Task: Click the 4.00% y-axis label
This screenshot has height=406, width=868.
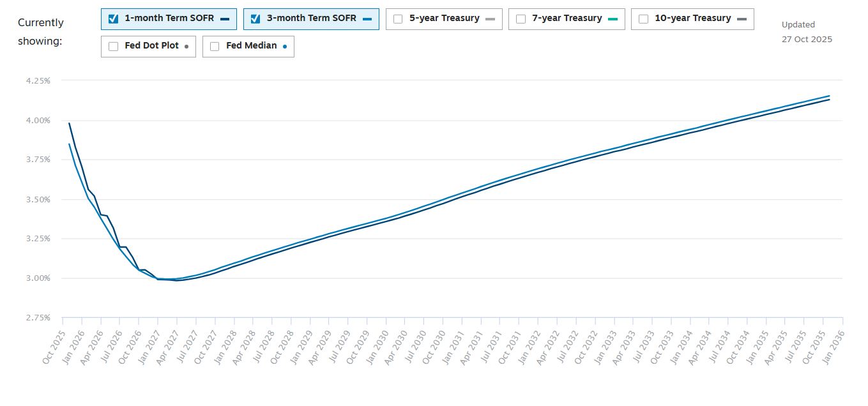Action: click(38, 120)
